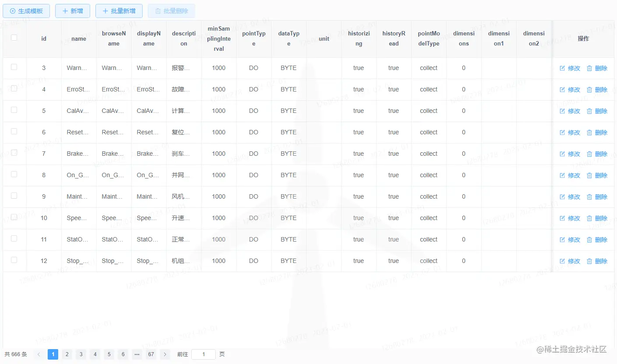Select the checkbox for row id 7
Viewport: 617px width, 364px height.
pos(14,153)
